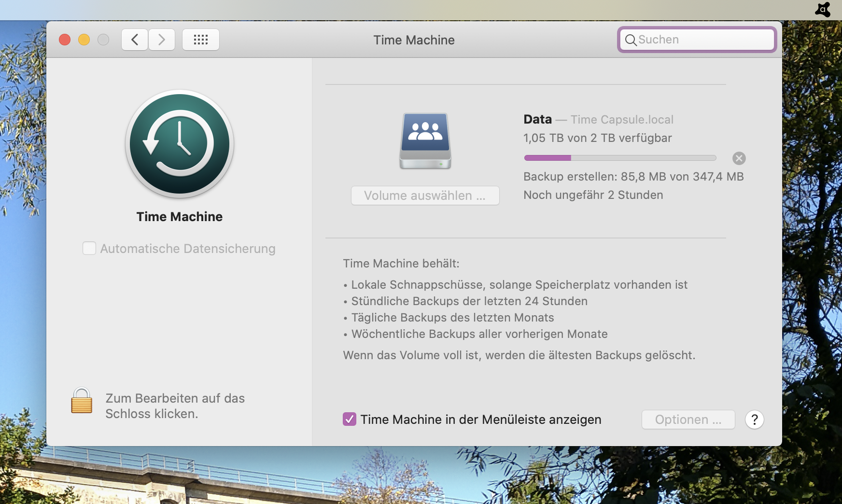Click the line Wöchentliche Backups aller vorherigen Monate
Viewport: 842px width, 504px height.
479,334
